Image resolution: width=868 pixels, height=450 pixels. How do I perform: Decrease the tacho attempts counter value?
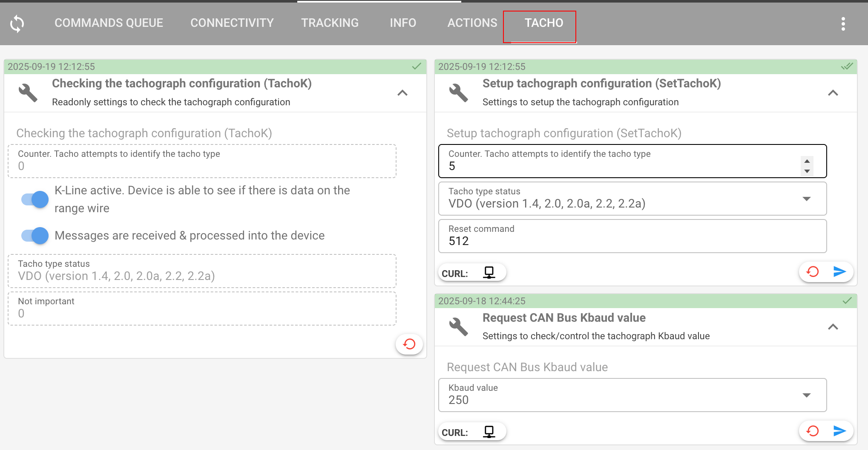(807, 171)
